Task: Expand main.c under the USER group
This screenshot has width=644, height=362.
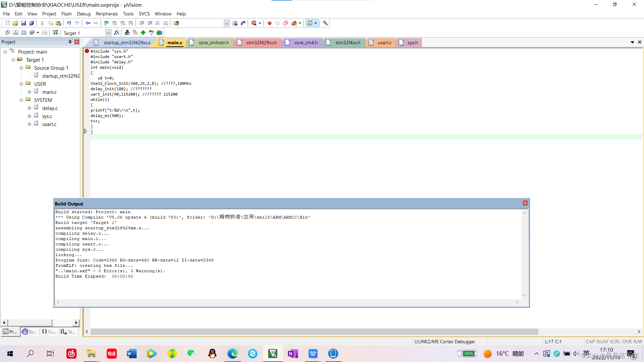Action: coord(30,92)
